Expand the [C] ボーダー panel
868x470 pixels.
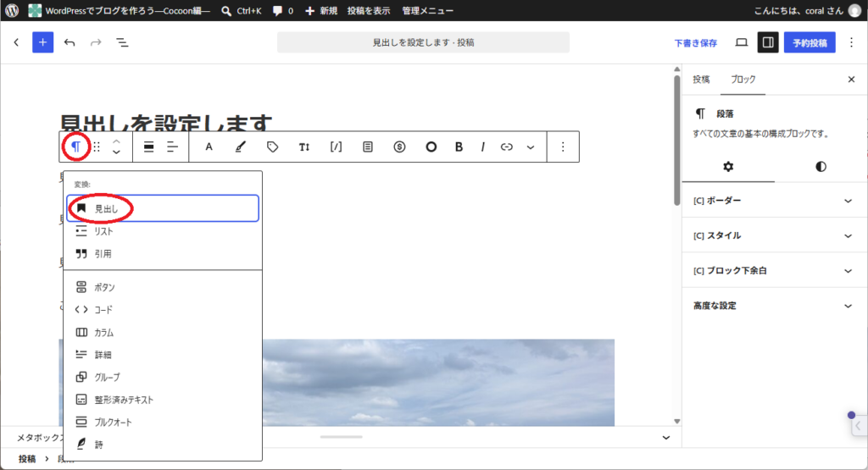pyautogui.click(x=774, y=200)
